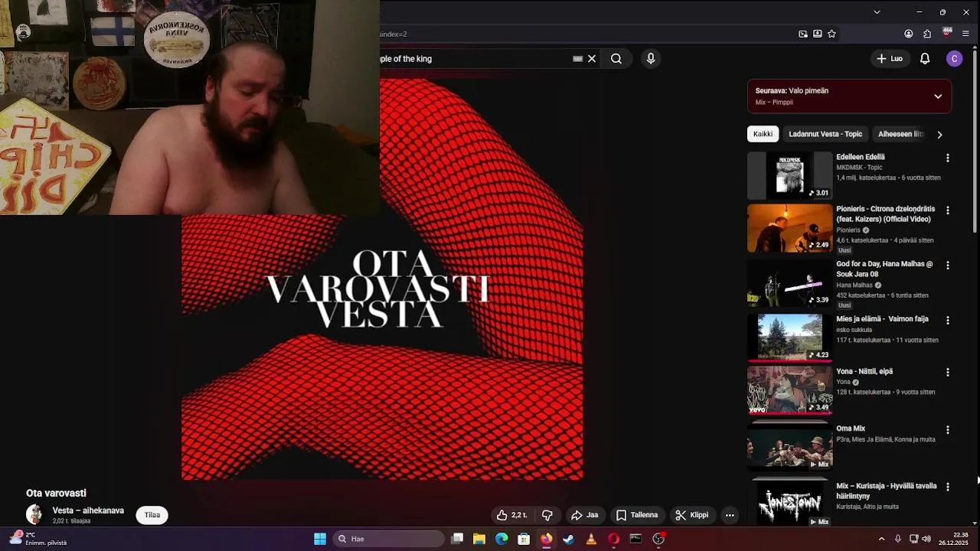Open the Pionieris - Citrona dzeloņdrātis video title
The height and width of the screenshot is (551, 980).
(x=886, y=214)
